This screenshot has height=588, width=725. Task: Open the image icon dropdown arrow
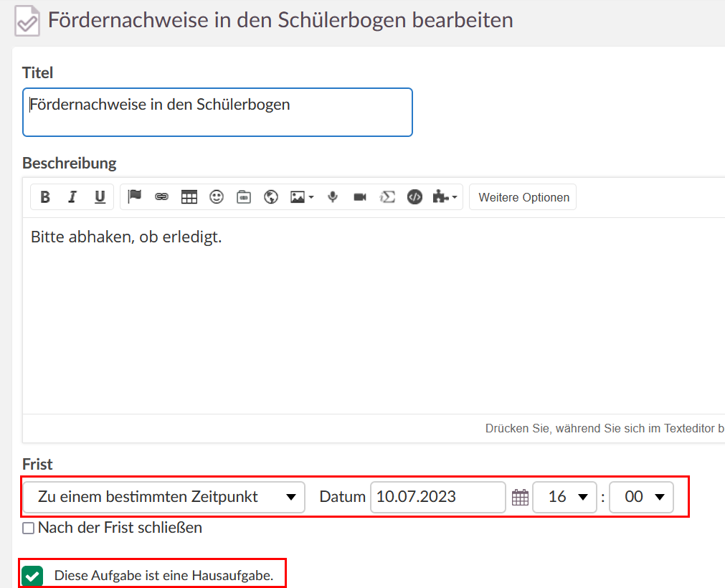point(311,197)
